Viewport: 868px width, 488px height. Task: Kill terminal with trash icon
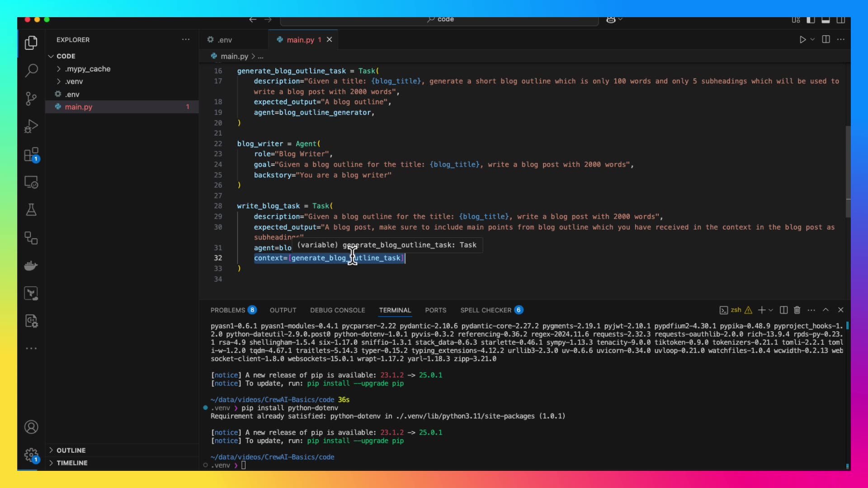[x=797, y=310]
